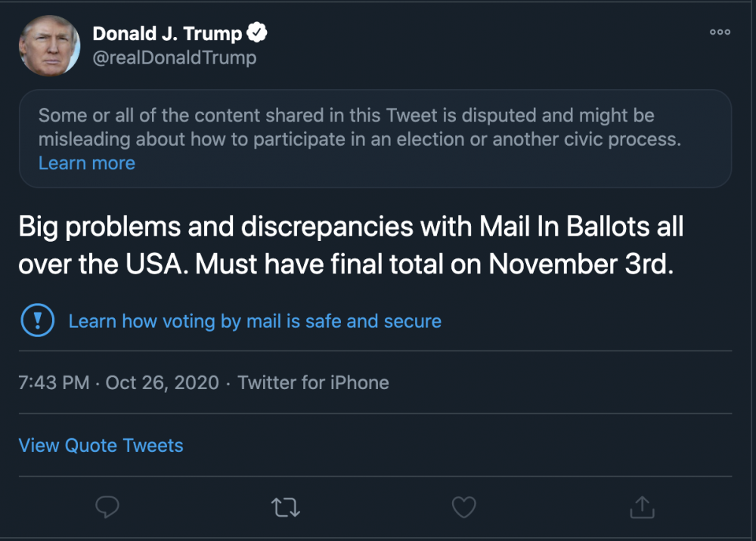Reply to the tweet with speech bubble icon
Viewport: 756px width, 541px height.
pos(107,507)
